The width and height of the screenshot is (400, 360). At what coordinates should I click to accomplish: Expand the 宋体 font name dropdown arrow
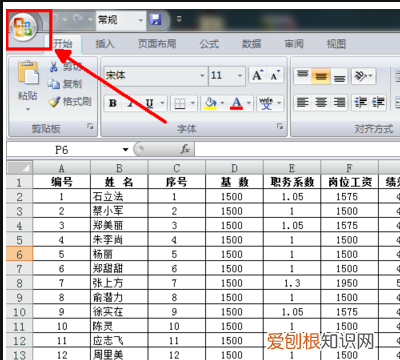(202, 76)
